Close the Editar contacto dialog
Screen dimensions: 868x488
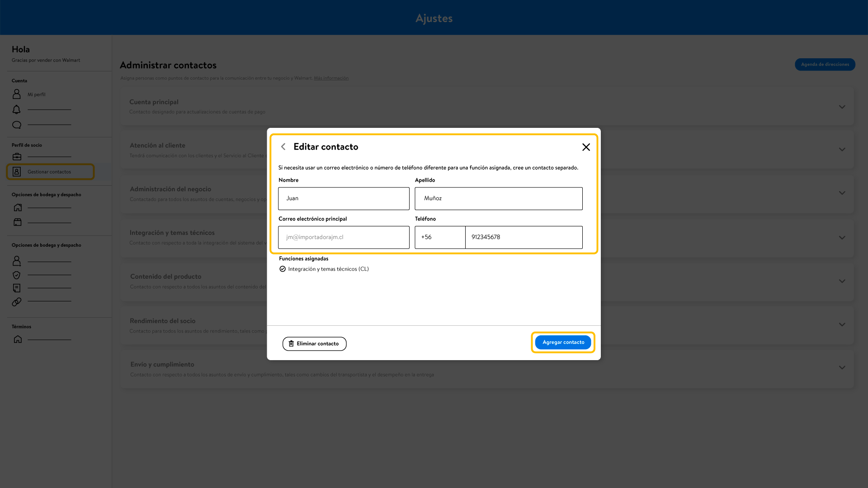pyautogui.click(x=586, y=147)
